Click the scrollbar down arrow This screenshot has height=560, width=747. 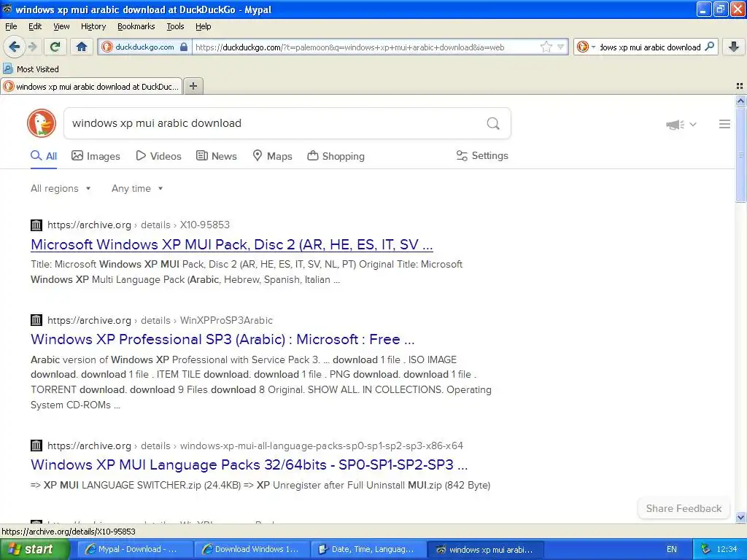coord(740,518)
